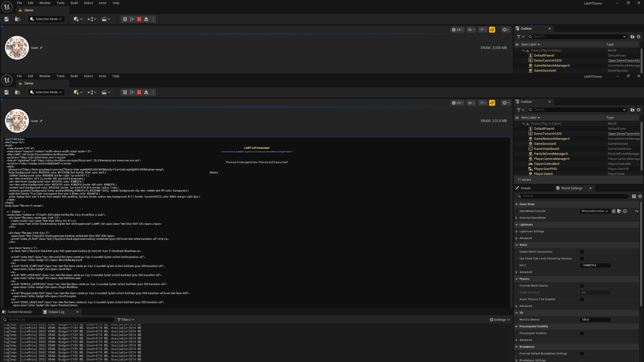
Task: Enable the World Composition checkbox
Action: coord(582,252)
